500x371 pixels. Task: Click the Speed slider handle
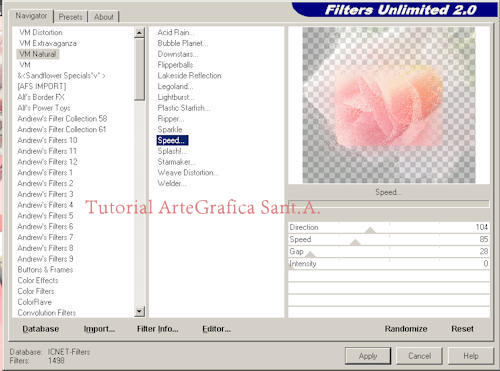355,242
